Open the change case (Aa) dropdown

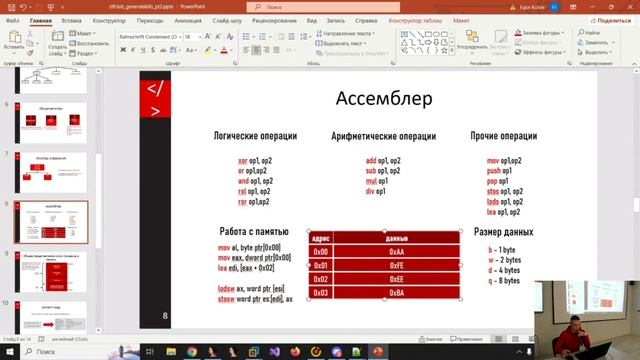click(191, 50)
